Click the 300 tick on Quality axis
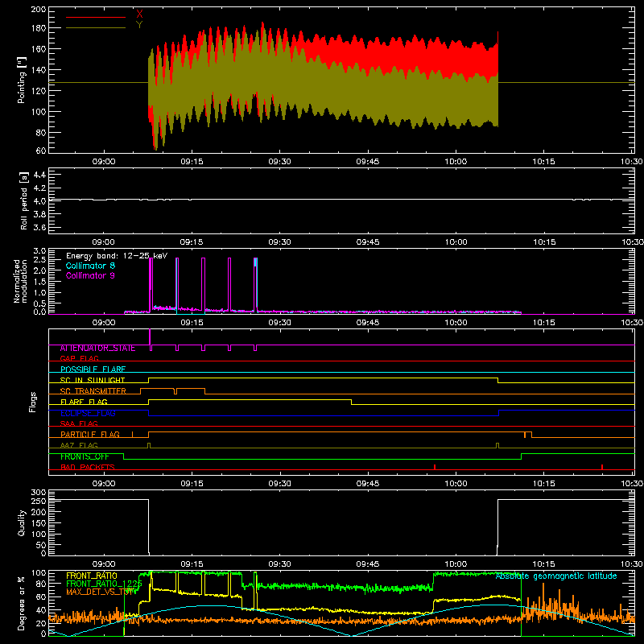The image size is (644, 644). [39, 493]
